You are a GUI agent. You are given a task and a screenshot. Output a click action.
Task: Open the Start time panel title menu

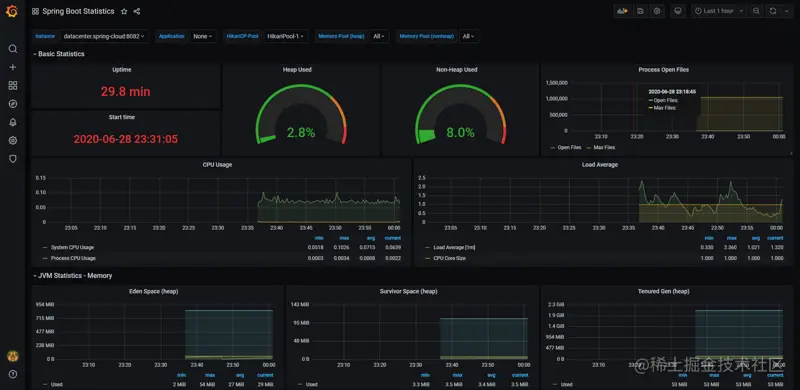click(121, 117)
